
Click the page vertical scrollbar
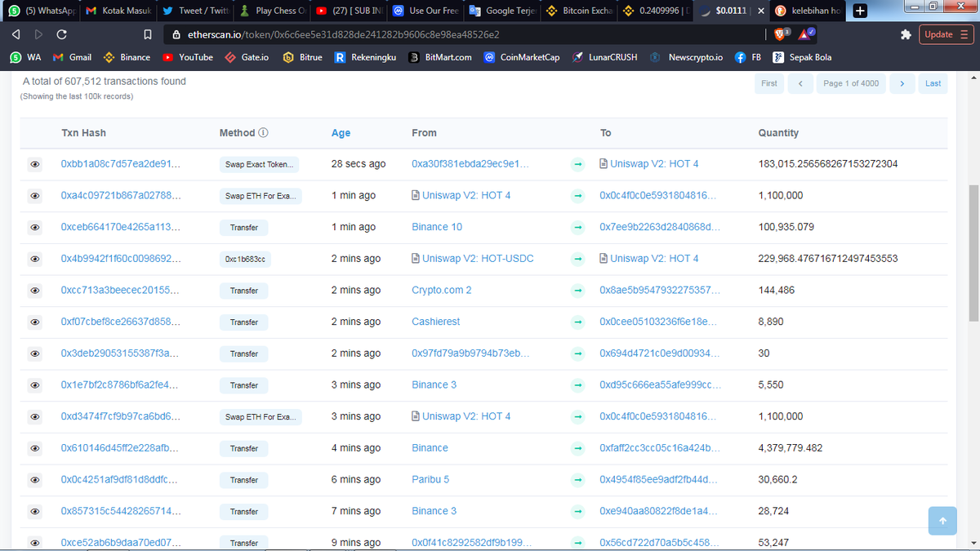coord(972,253)
